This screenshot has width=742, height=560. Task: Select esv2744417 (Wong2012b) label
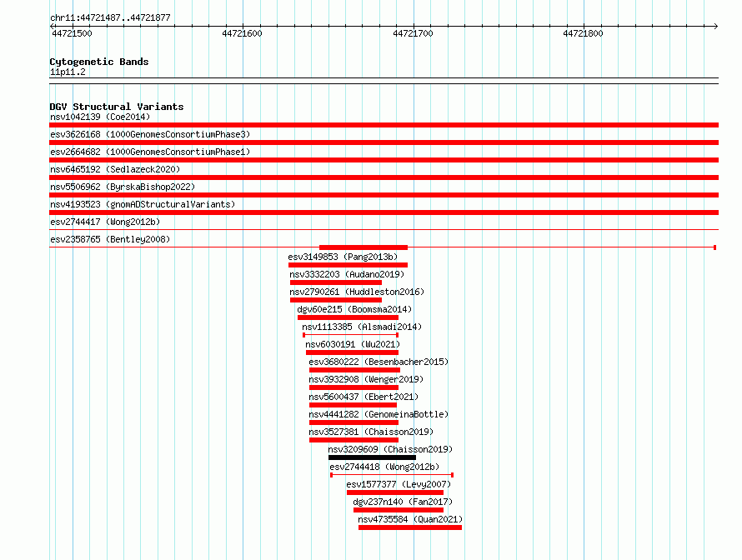[105, 222]
